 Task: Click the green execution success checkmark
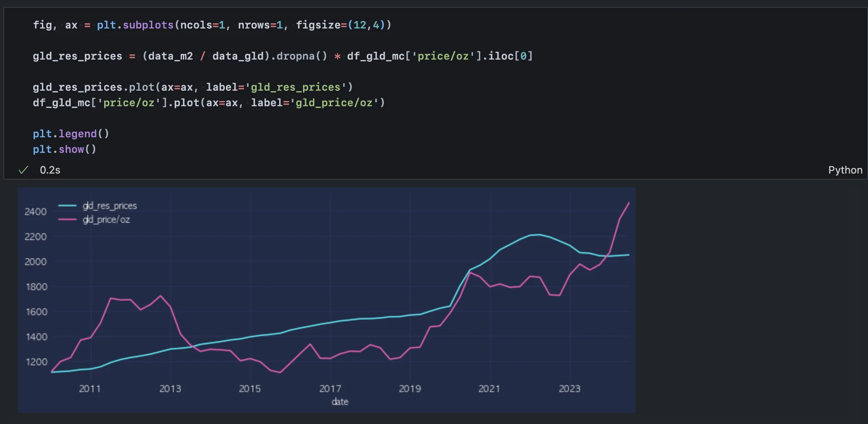click(23, 170)
